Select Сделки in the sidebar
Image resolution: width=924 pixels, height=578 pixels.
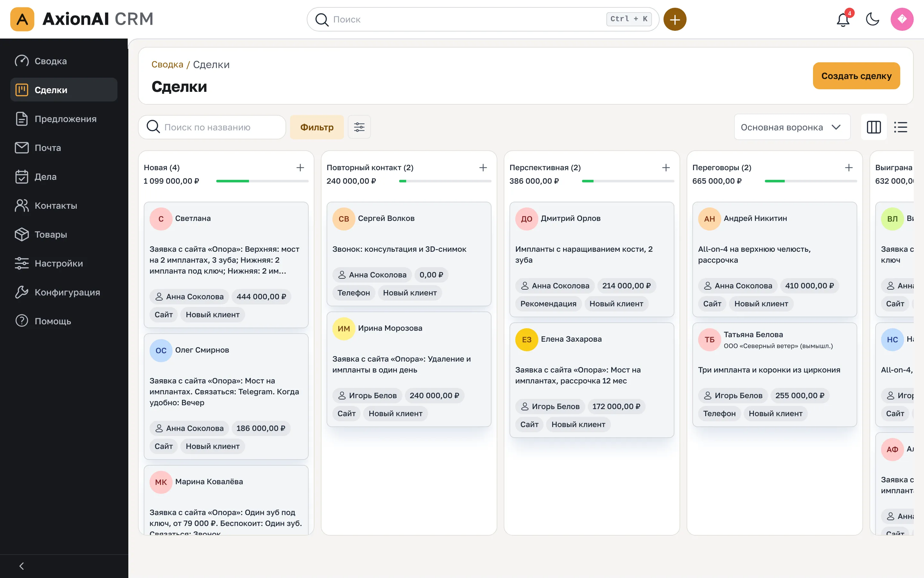[x=64, y=90]
